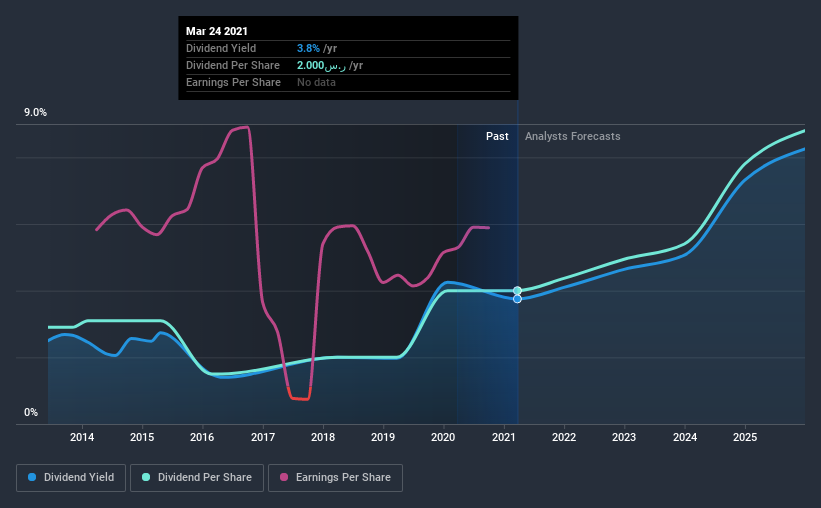Click the Analysts Forecasts section label
The height and width of the screenshot is (508, 821).
pyautogui.click(x=573, y=136)
